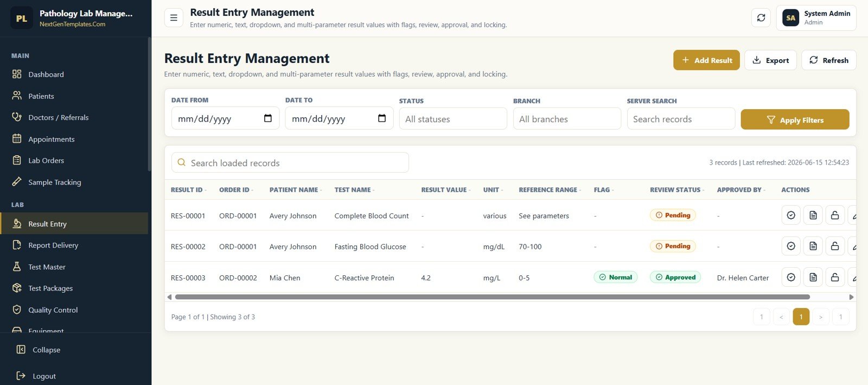Open the Test Packages box icon
Screen dimensions: 868x385
click(x=17, y=288)
